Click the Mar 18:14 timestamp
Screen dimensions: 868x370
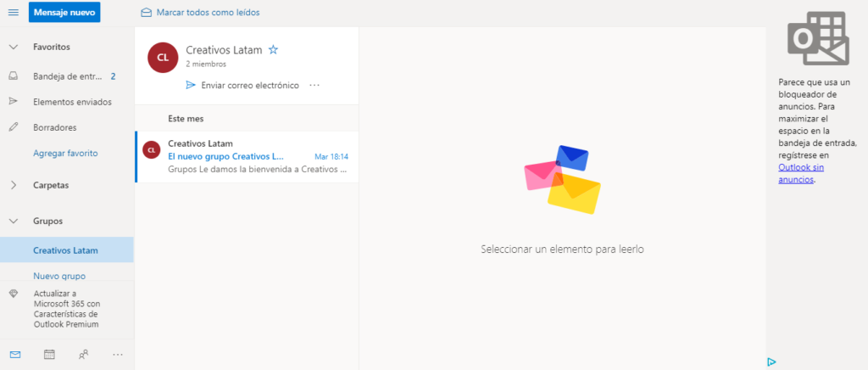(x=331, y=157)
